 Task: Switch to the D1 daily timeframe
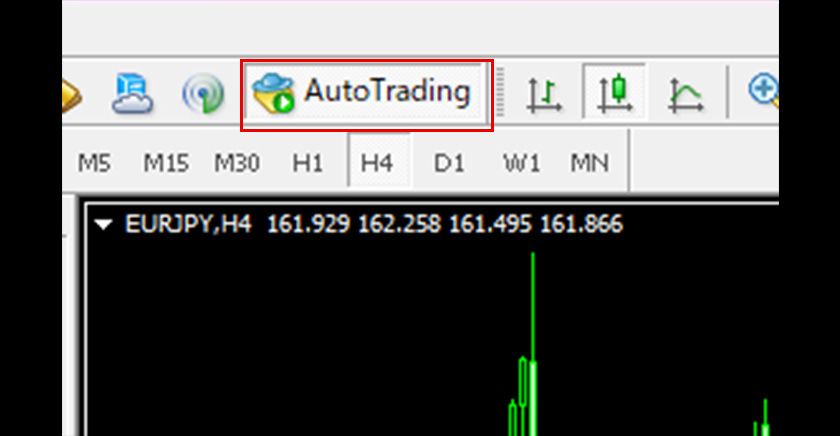(449, 162)
